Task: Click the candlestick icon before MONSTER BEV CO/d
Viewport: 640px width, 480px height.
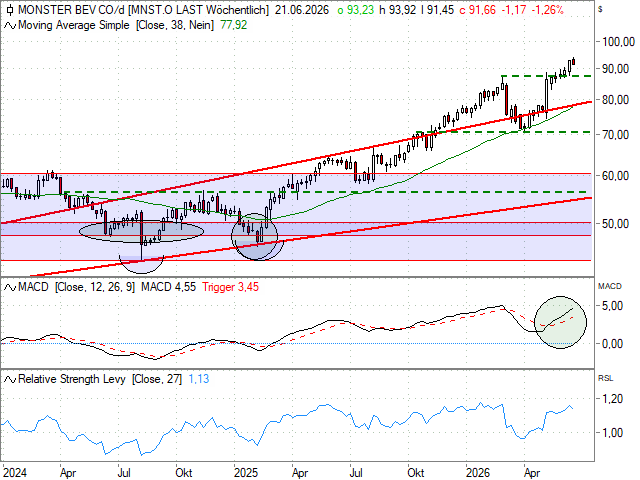Action: (10, 10)
